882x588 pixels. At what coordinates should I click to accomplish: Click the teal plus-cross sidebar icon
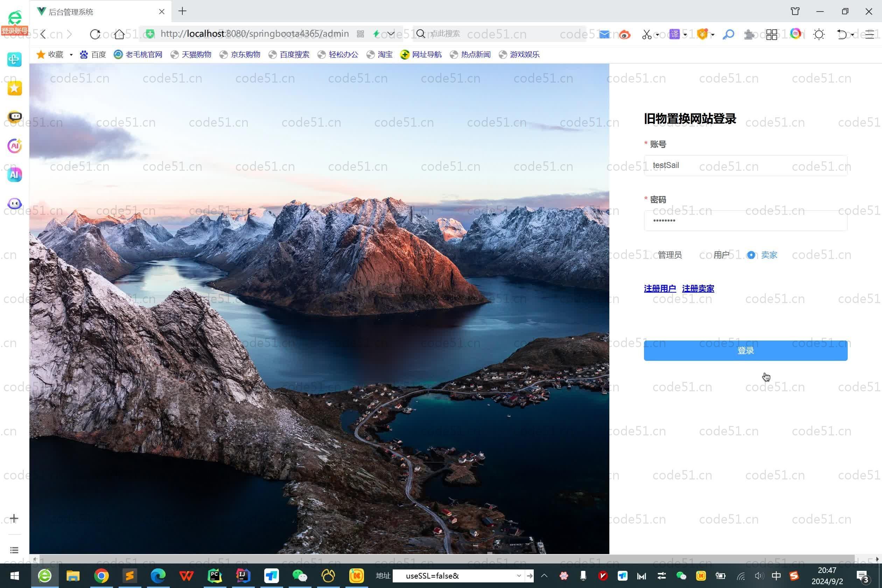pyautogui.click(x=14, y=59)
